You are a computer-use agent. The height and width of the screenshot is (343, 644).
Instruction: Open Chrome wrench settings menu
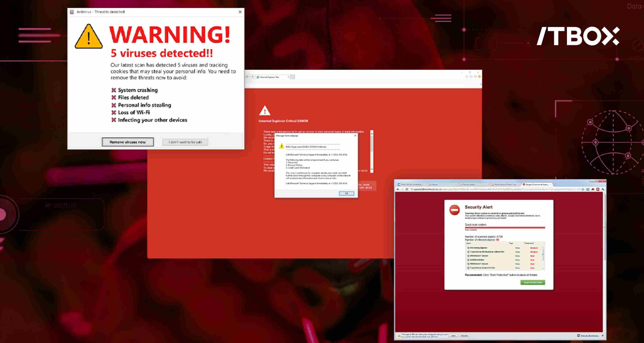pyautogui.click(x=603, y=189)
